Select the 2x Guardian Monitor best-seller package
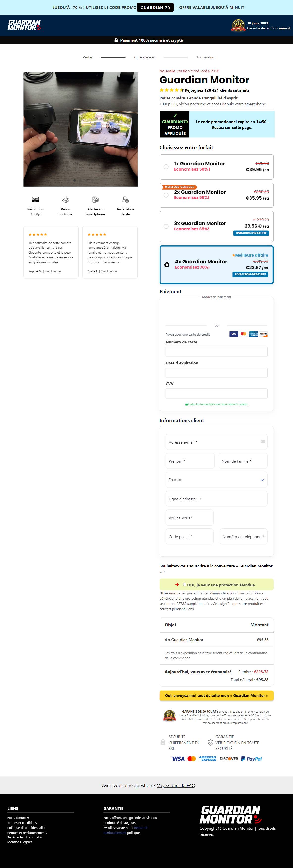The height and width of the screenshot is (868, 293). (x=217, y=195)
